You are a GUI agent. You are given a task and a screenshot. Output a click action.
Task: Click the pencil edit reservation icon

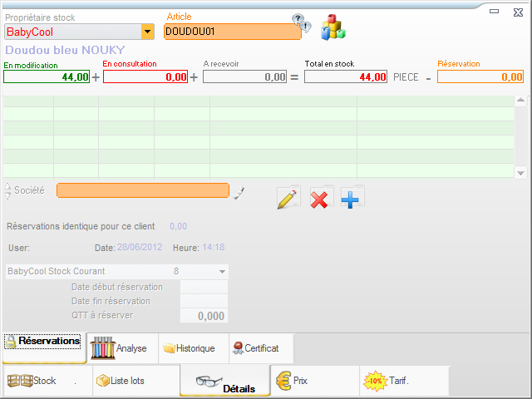288,199
